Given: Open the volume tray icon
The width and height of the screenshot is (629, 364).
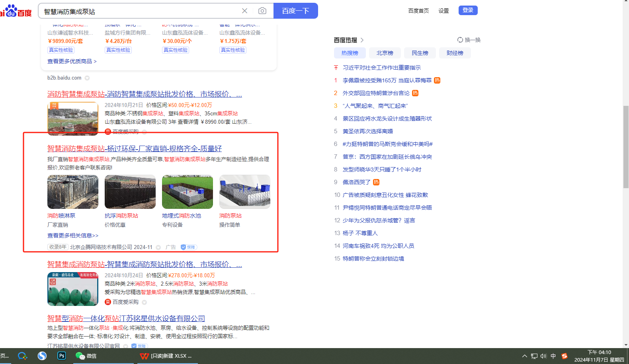Looking at the screenshot, I should (x=543, y=356).
